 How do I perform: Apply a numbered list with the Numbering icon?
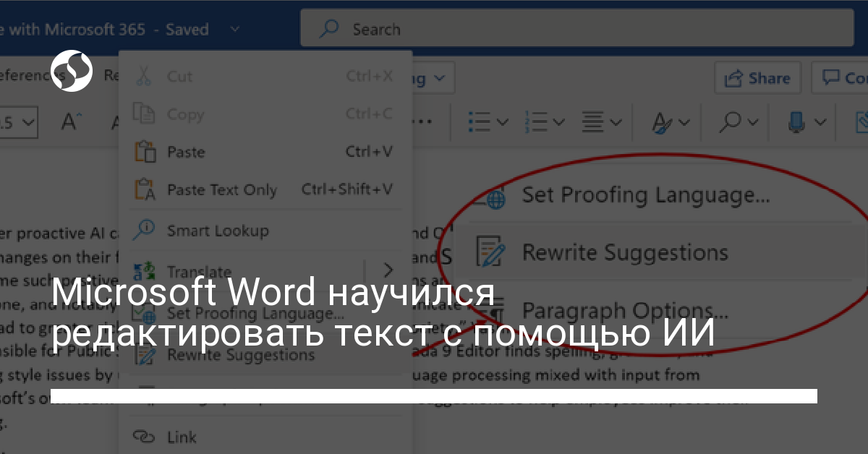536,121
